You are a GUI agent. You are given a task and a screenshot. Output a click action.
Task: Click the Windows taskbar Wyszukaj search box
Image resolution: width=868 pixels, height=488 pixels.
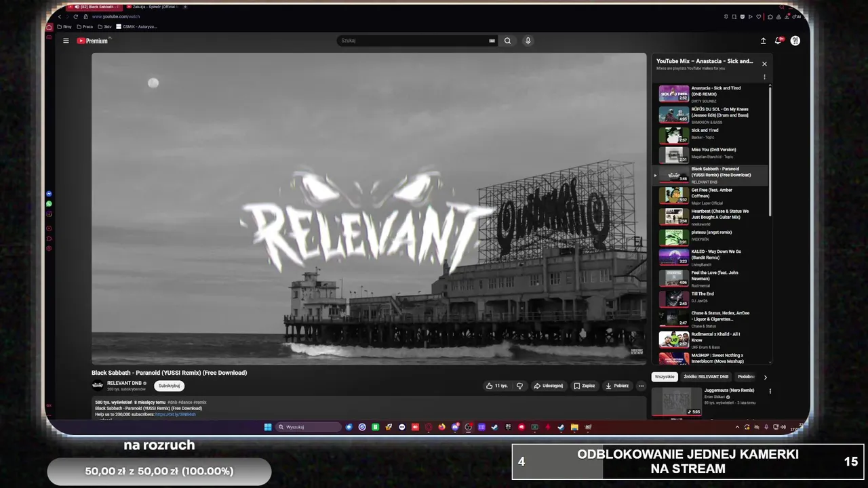tap(309, 427)
